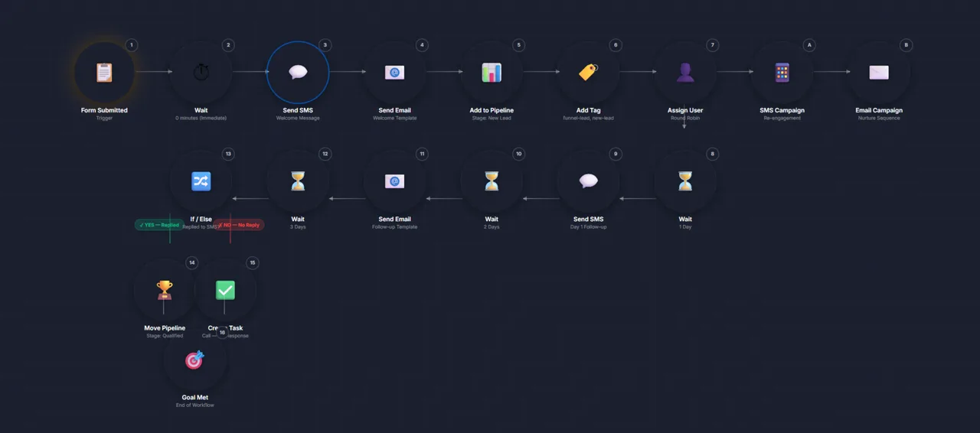This screenshot has height=433, width=980.
Task: Open the SMS Campaign Re-engagement node
Action: [x=782, y=73]
